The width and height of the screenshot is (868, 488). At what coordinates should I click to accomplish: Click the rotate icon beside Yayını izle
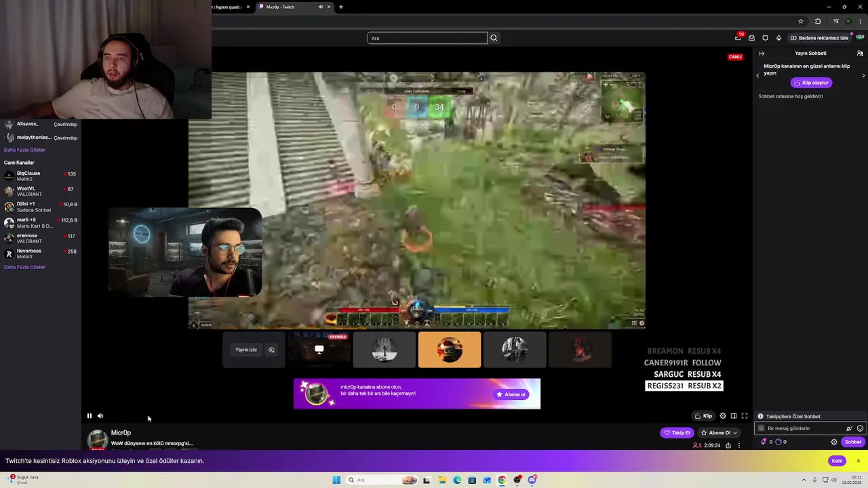(x=271, y=350)
